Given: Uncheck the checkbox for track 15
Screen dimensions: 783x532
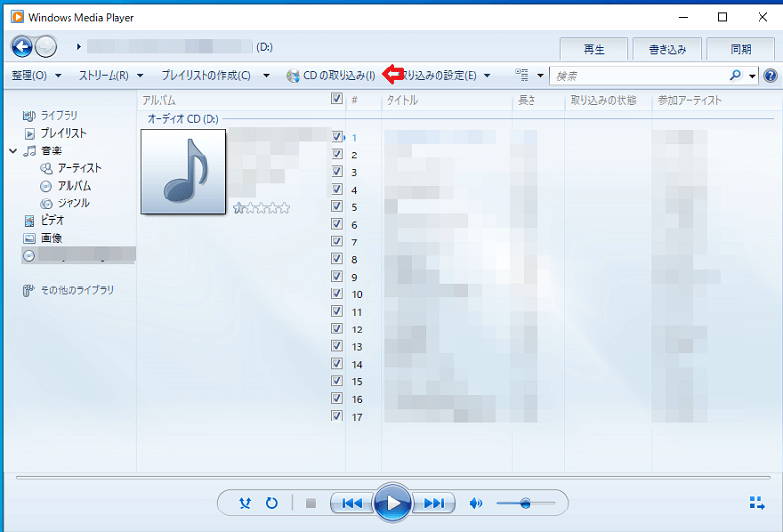Looking at the screenshot, I should (x=337, y=380).
